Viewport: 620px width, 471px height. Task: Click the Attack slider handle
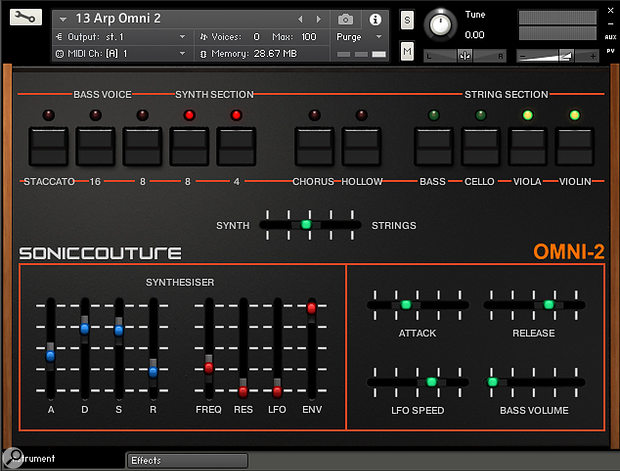[406, 305]
